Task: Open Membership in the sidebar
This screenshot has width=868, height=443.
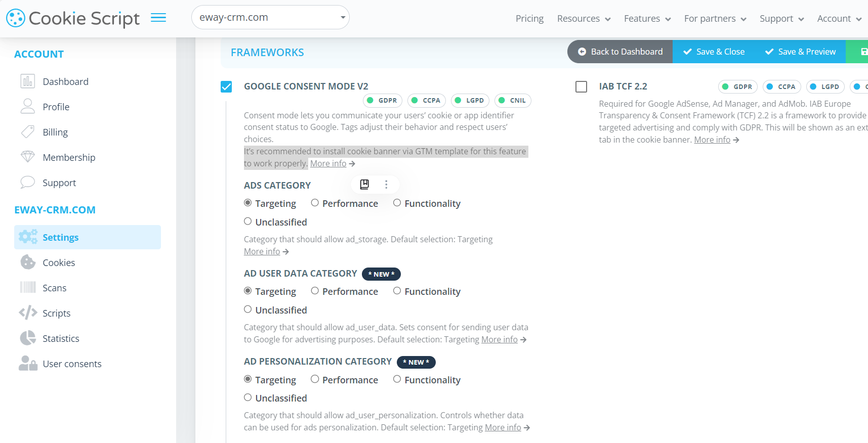Action: click(69, 157)
